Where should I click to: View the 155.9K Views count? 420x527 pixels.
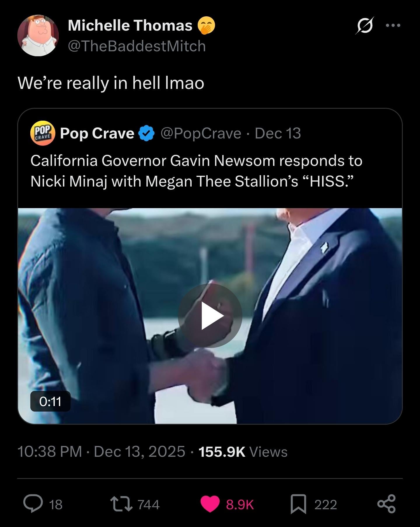point(243,452)
